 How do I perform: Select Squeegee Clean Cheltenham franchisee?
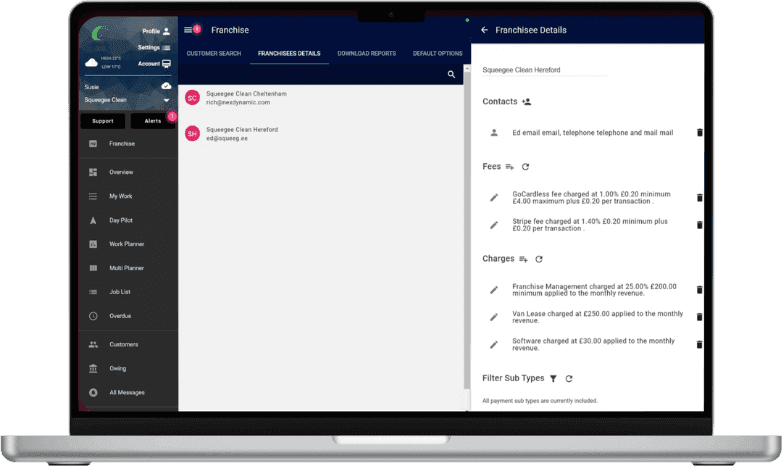246,97
